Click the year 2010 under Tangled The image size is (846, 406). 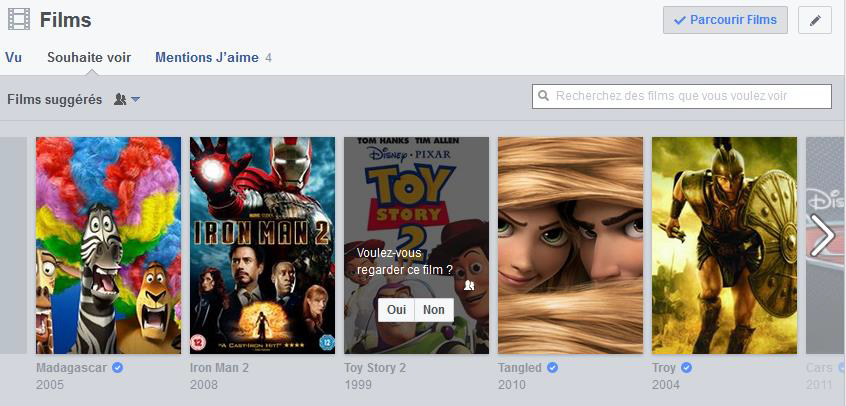point(512,385)
